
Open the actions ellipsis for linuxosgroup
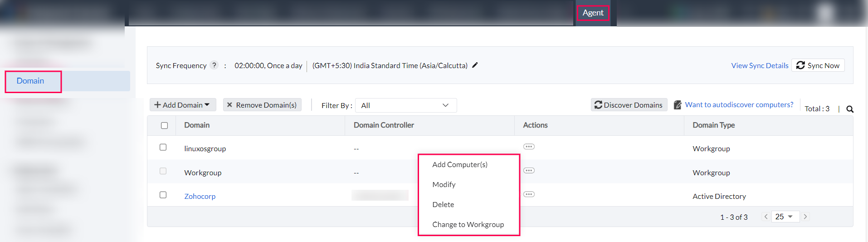tap(529, 147)
